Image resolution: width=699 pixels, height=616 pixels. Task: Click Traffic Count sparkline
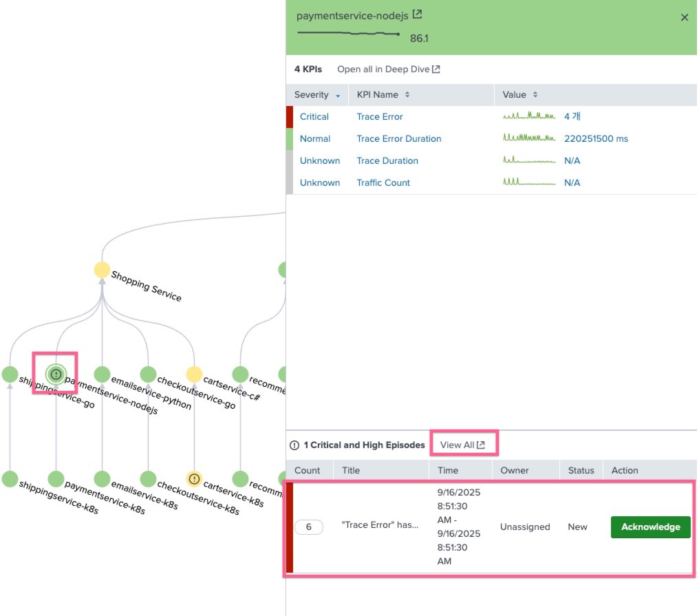coord(529,182)
